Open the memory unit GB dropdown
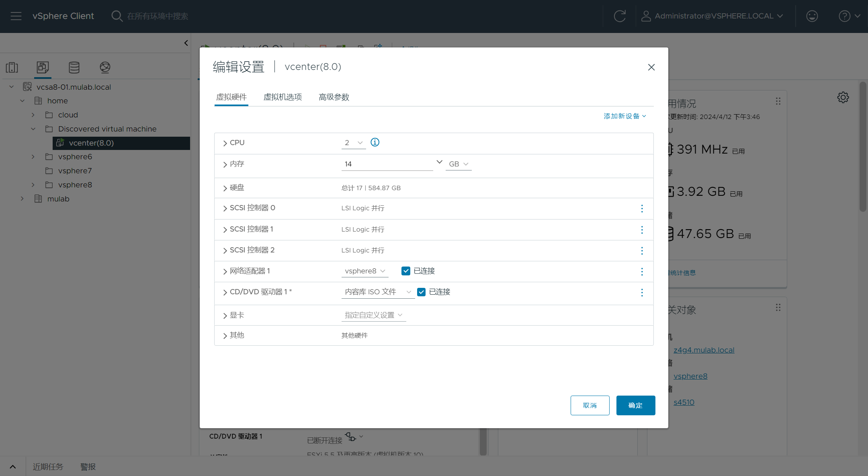This screenshot has width=868, height=476. tap(459, 164)
